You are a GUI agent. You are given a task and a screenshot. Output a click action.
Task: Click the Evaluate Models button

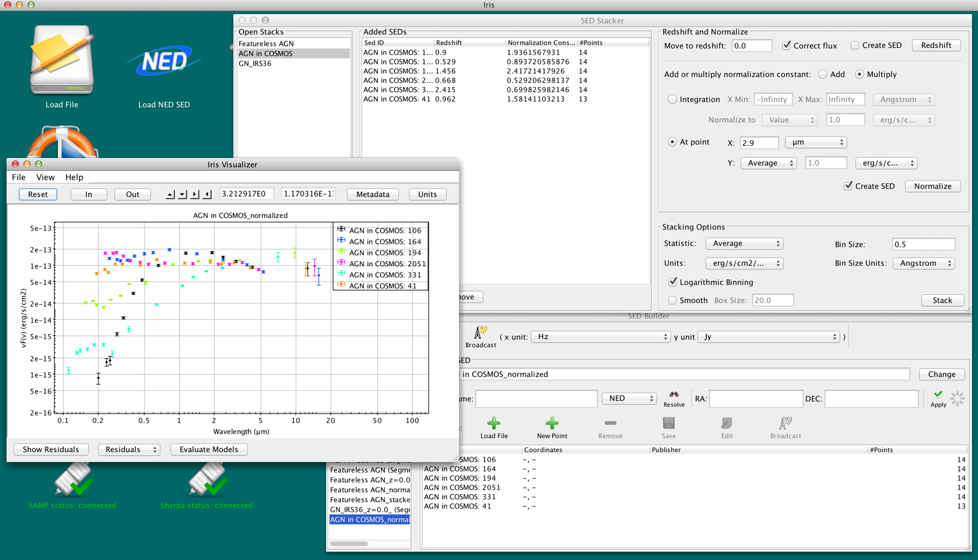[209, 449]
